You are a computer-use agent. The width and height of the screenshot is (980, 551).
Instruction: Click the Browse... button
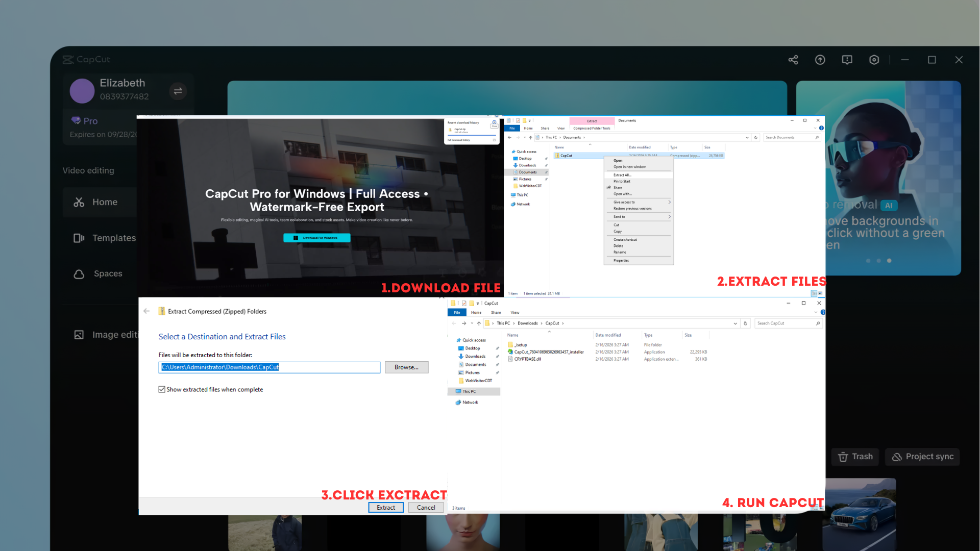[406, 367]
